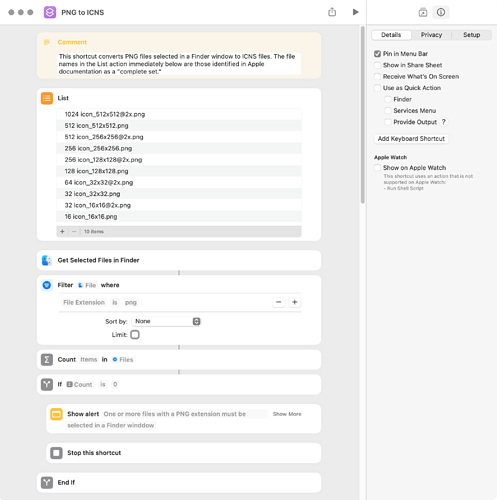Open the action library icon
497x500 pixels.
tap(423, 12)
